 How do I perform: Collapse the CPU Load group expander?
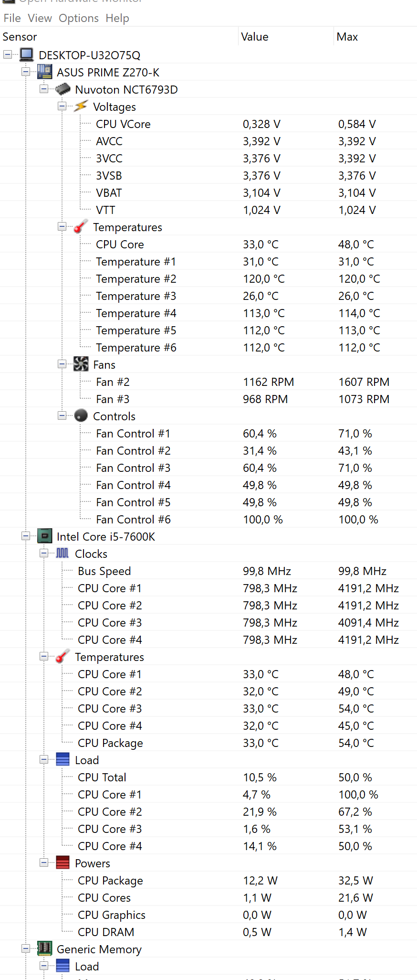point(44,759)
